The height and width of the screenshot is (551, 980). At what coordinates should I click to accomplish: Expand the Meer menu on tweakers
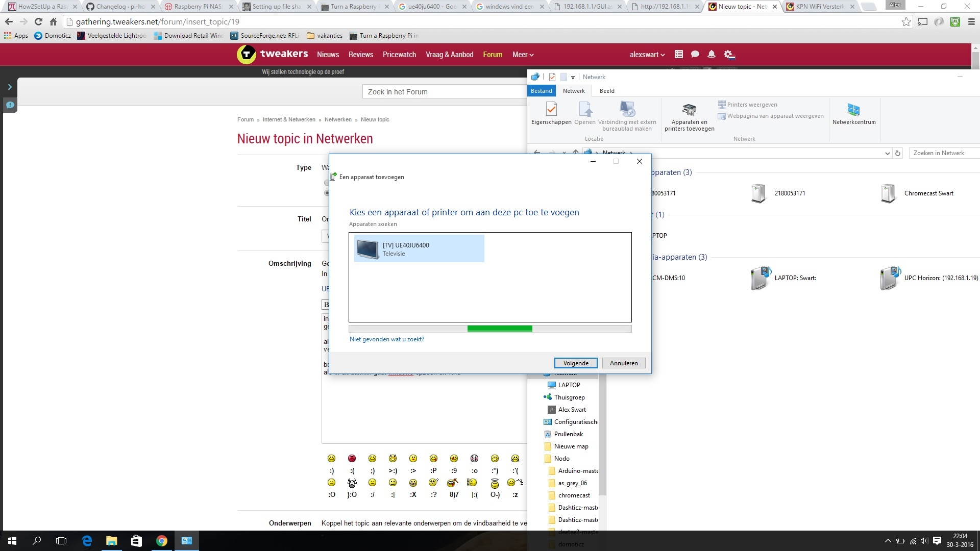[523, 55]
